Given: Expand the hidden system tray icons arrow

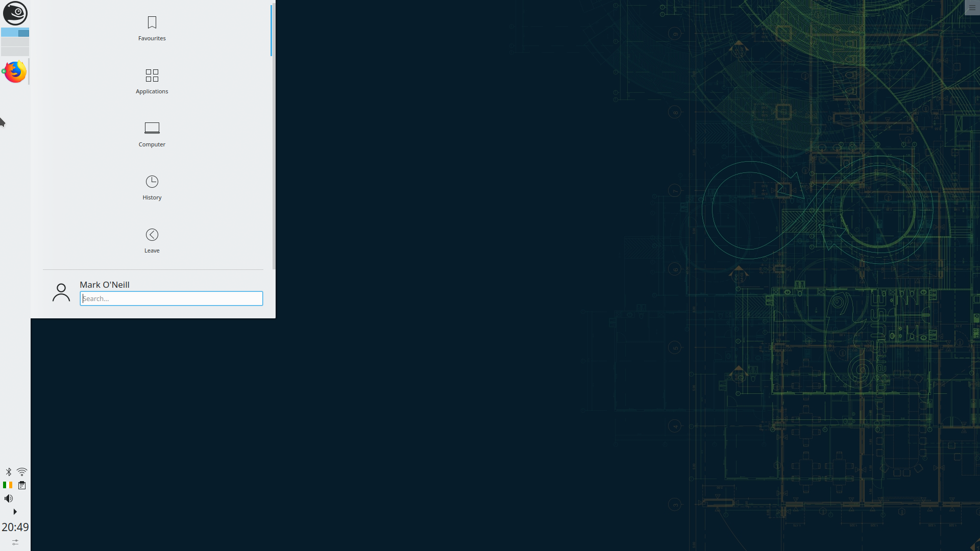Looking at the screenshot, I should [15, 512].
